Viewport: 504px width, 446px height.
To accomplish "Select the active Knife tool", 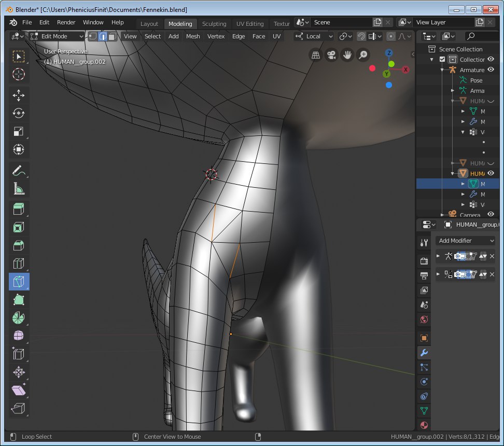I will click(19, 282).
